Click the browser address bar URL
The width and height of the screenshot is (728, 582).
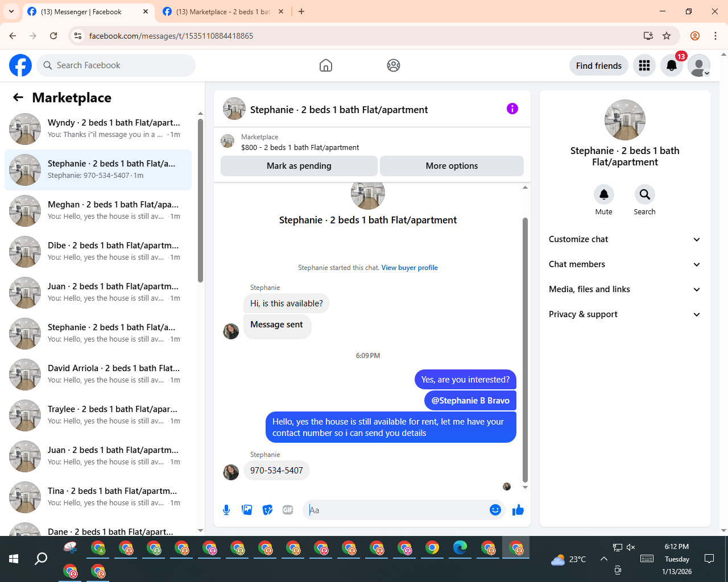171,36
